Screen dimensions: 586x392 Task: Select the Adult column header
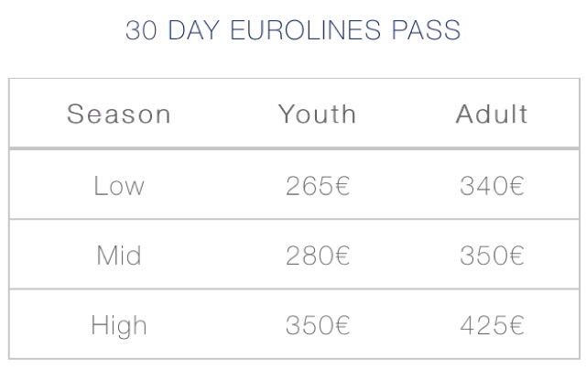pos(492,114)
